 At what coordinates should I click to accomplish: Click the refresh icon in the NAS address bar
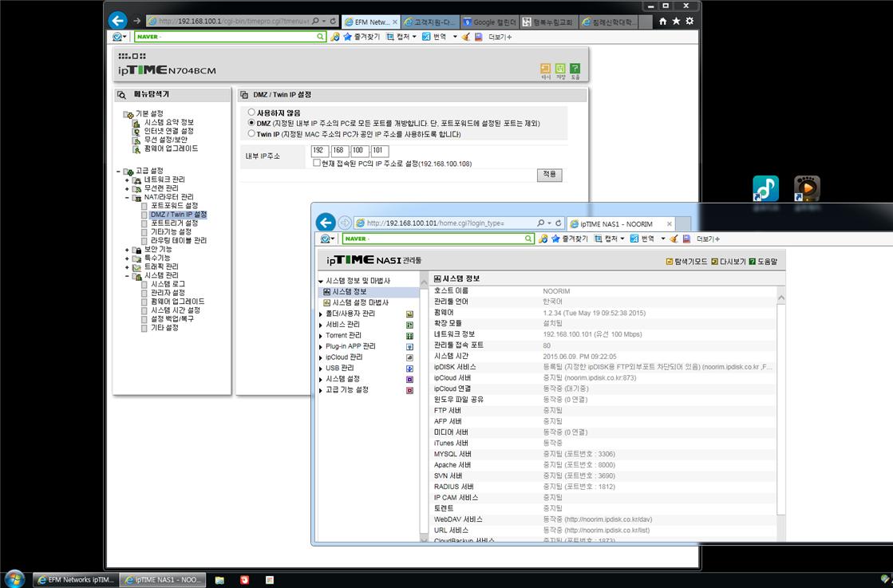[558, 223]
